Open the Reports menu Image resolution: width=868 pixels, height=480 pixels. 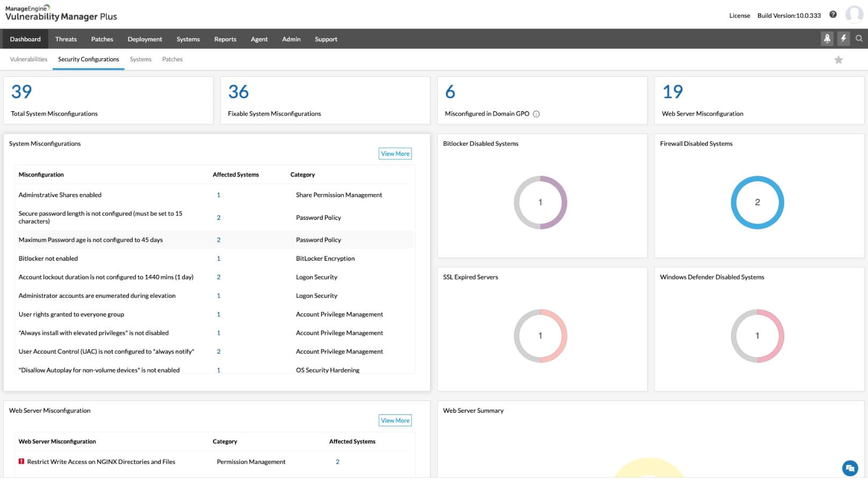click(225, 39)
